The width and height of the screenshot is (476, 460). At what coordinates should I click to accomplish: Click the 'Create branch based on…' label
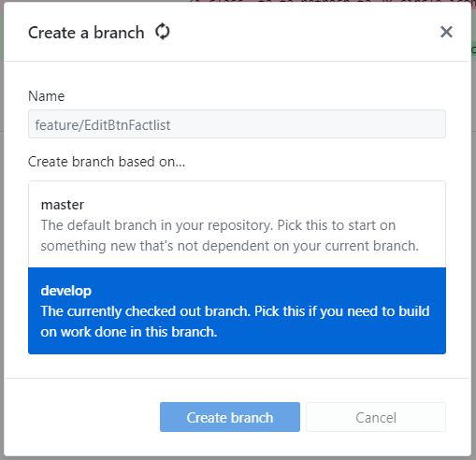(107, 162)
